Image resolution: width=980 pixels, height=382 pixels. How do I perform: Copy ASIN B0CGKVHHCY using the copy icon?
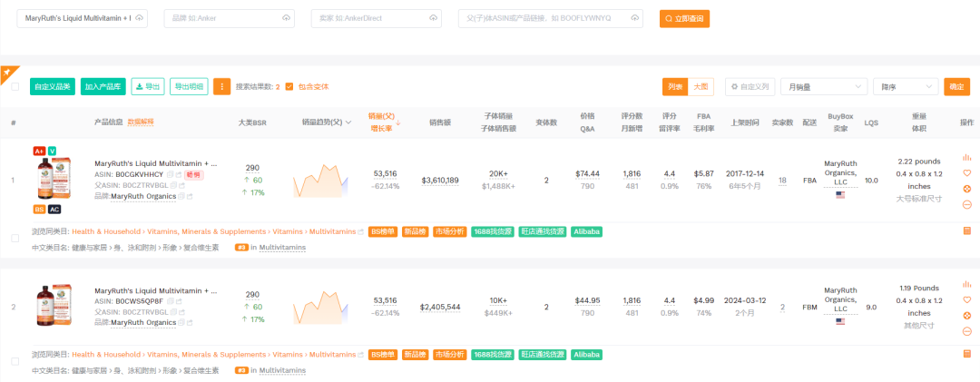(170, 174)
